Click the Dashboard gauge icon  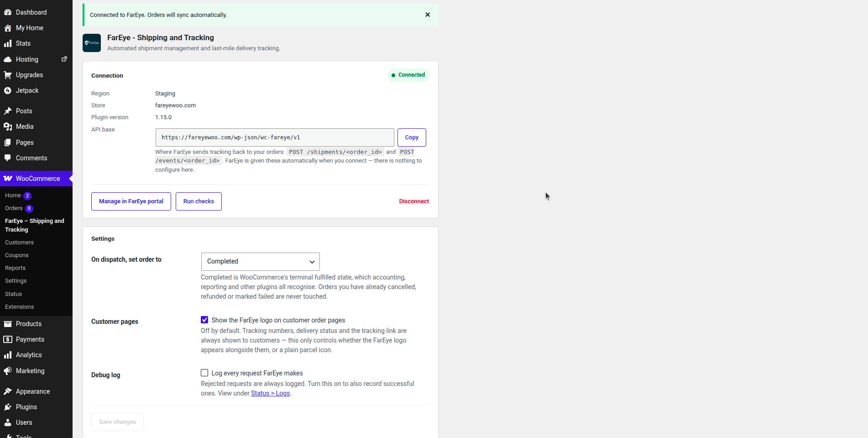8,12
